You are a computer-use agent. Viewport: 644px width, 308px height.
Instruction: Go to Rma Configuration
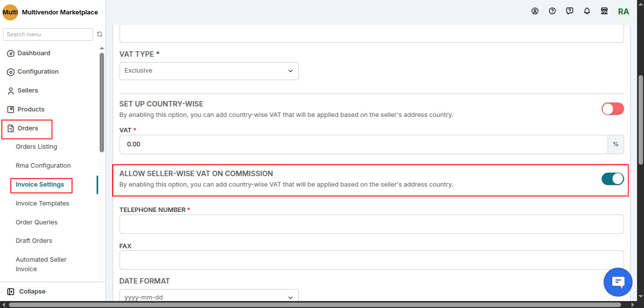point(43,166)
